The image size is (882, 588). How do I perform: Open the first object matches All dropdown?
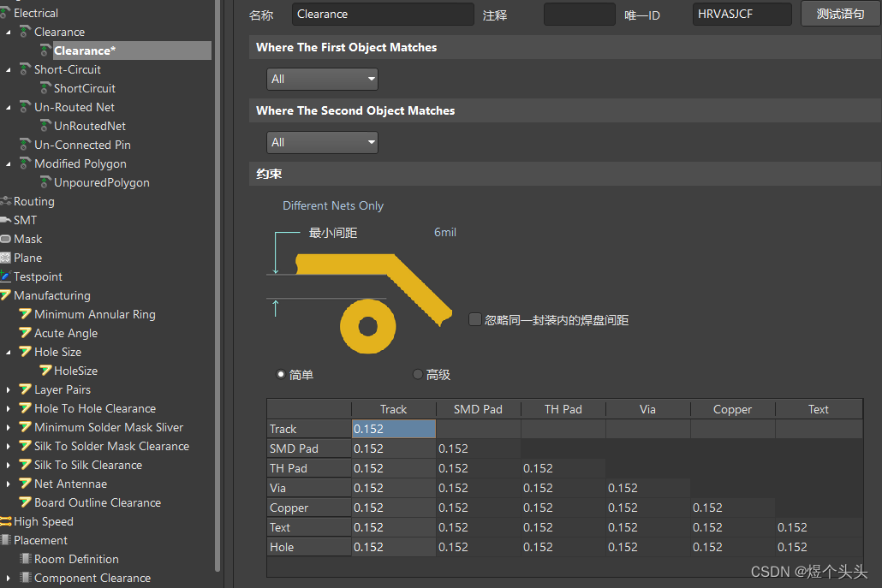322,79
